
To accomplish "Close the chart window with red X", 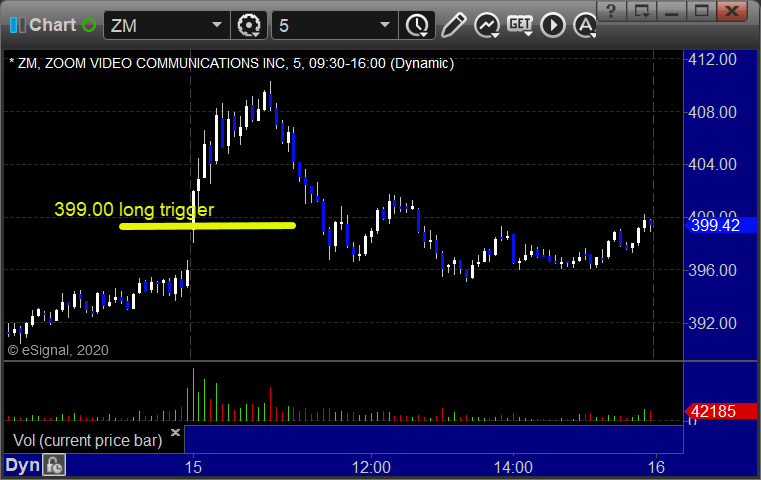I will [x=732, y=11].
